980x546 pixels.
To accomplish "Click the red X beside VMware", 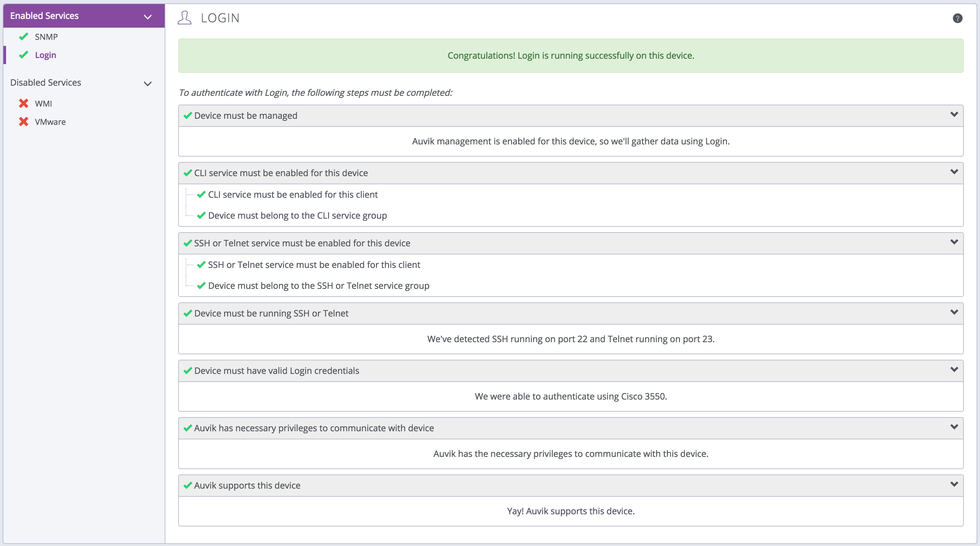I will click(24, 122).
